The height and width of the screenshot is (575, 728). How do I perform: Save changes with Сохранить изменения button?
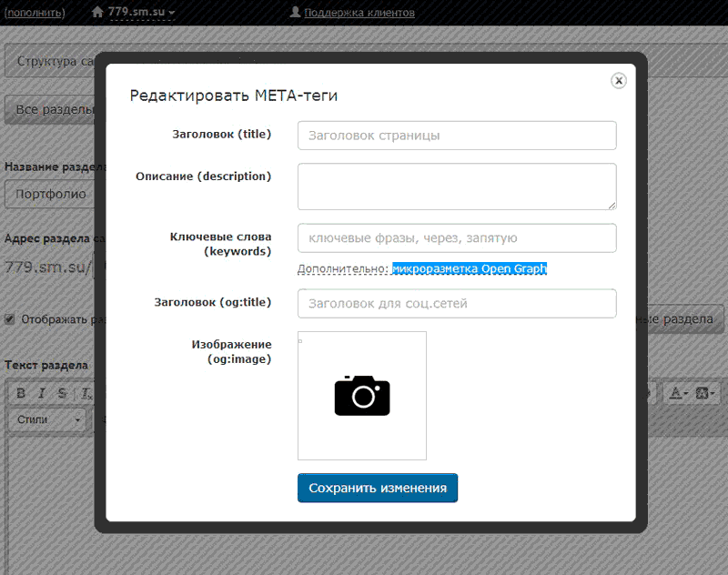pos(377,488)
